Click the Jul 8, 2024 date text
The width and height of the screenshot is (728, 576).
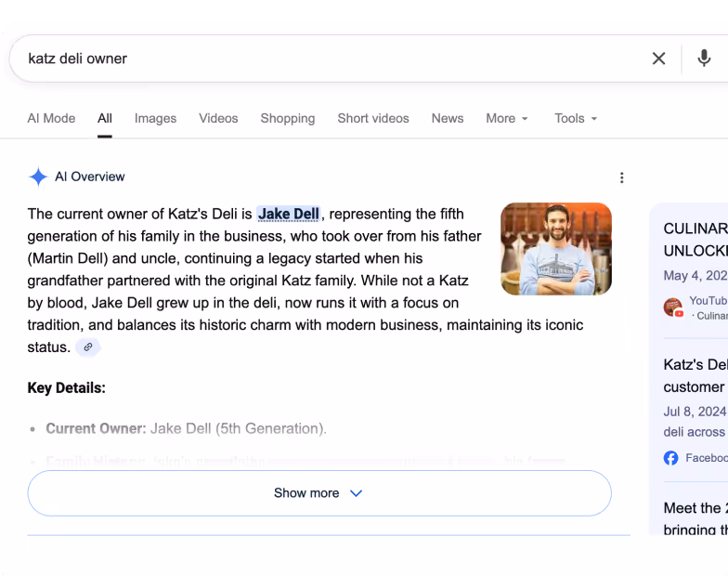[x=695, y=412]
